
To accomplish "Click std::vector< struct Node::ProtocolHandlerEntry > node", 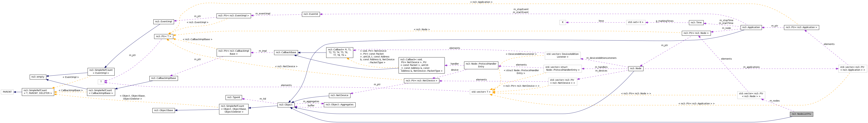I will click(x=562, y=69).
